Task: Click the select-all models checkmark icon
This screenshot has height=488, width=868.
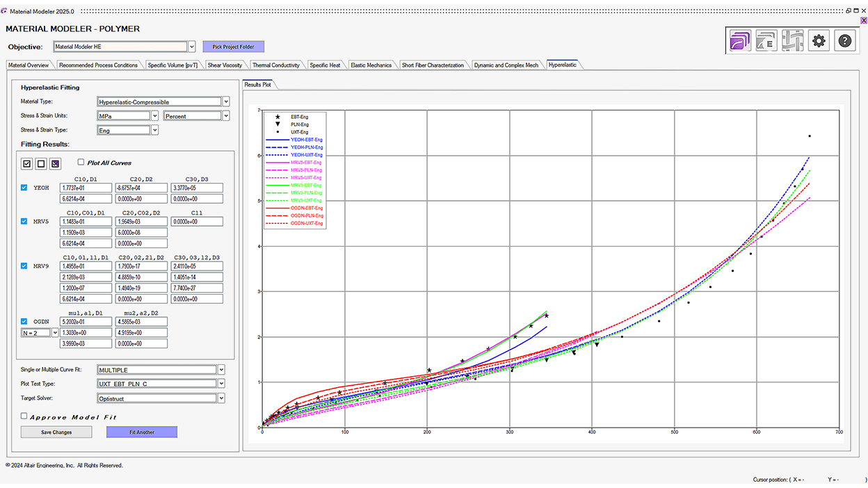Action: [27, 163]
